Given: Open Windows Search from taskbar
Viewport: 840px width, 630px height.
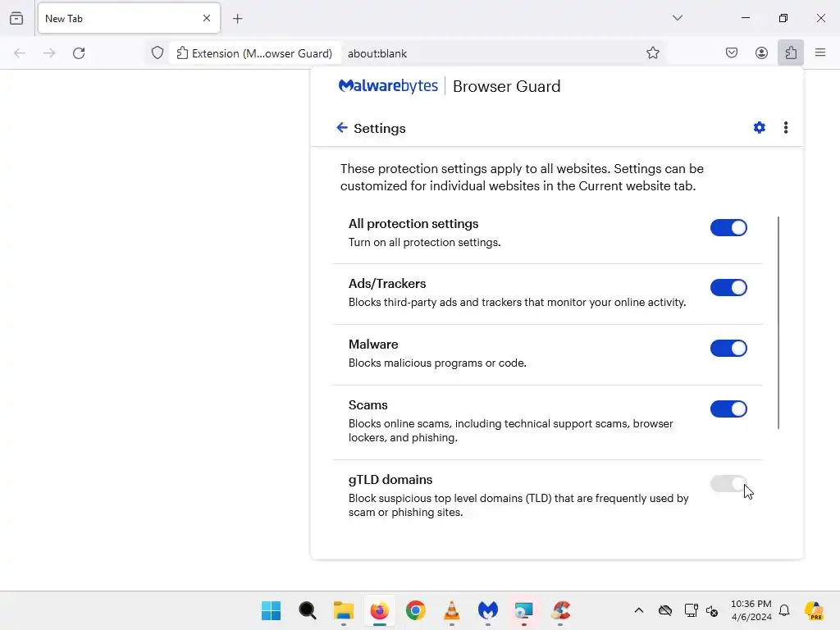Looking at the screenshot, I should pos(308,610).
